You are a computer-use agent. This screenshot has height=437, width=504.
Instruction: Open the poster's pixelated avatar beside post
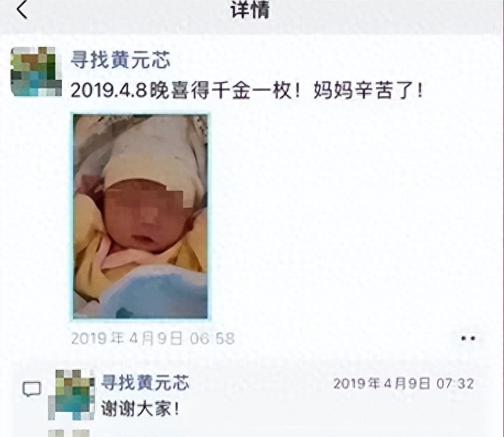point(36,71)
